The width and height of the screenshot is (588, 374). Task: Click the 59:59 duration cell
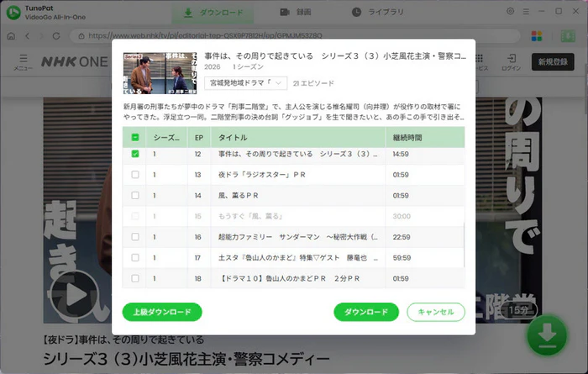click(402, 258)
